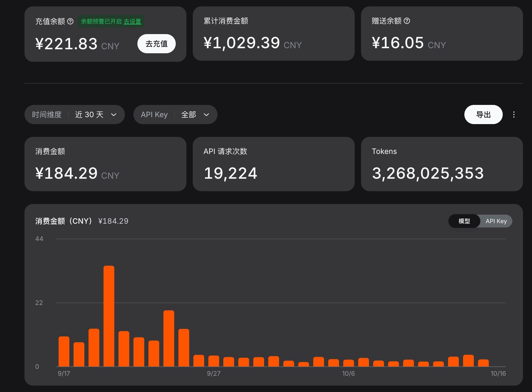Click the Tokens card title
Image resolution: width=532 pixels, height=392 pixels.
coord(384,151)
